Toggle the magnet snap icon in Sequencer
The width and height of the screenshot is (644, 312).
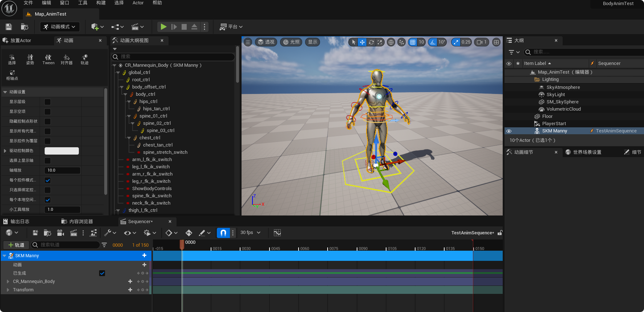pyautogui.click(x=223, y=233)
